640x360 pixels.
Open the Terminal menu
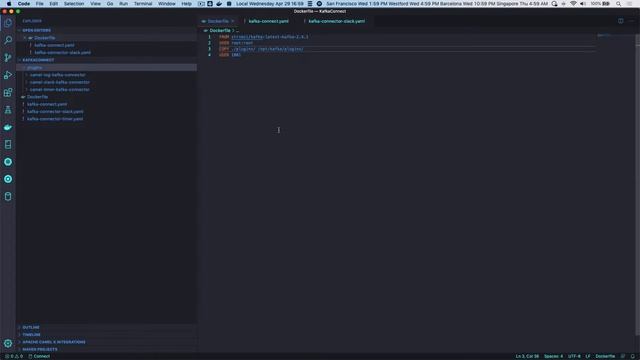143,4
